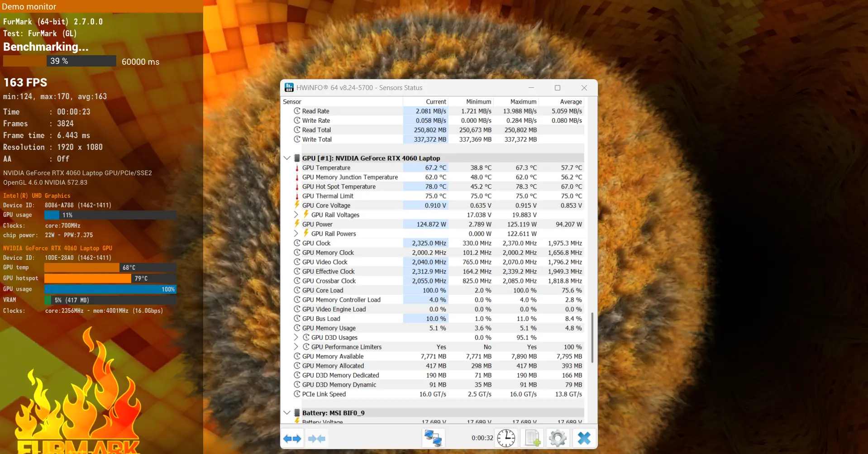Collapse the GPU [#1] NVIDIA GeForce section
The width and height of the screenshot is (868, 454).
click(287, 158)
